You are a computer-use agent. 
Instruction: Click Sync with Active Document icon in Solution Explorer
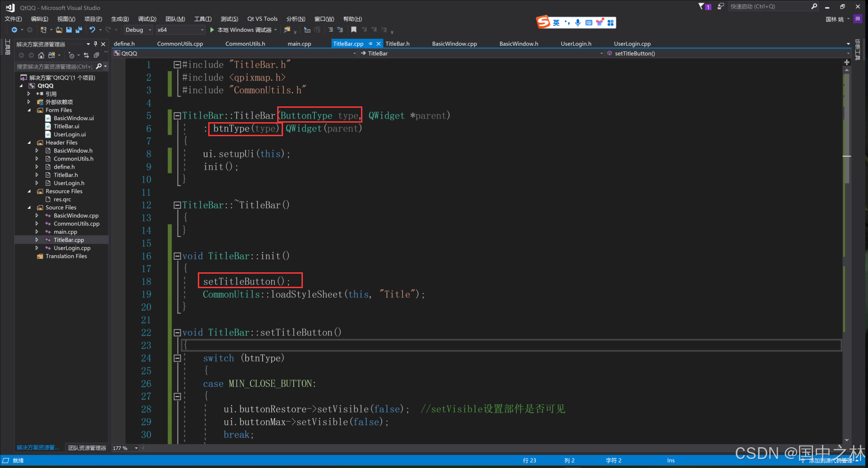pos(86,55)
